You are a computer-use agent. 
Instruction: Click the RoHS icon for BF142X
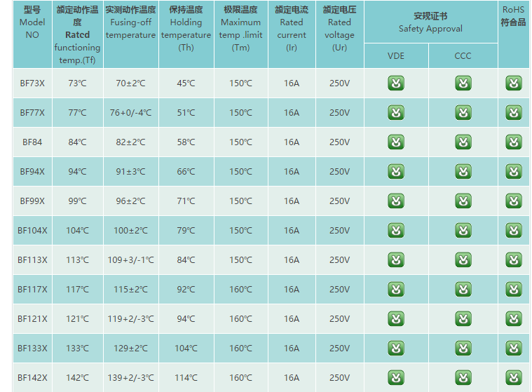tap(514, 378)
